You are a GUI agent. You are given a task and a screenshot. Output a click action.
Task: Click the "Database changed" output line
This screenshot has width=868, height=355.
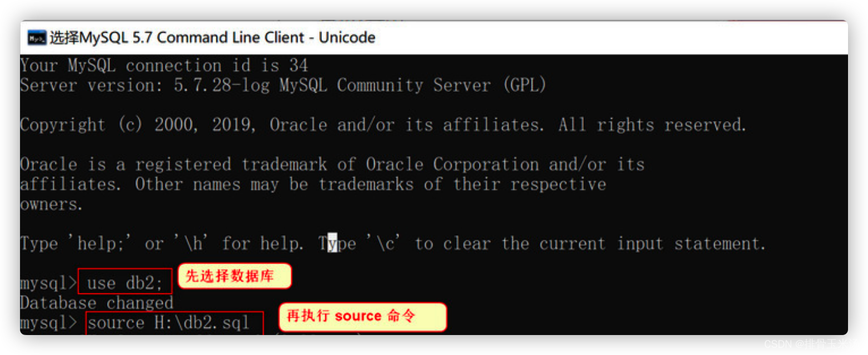click(97, 303)
